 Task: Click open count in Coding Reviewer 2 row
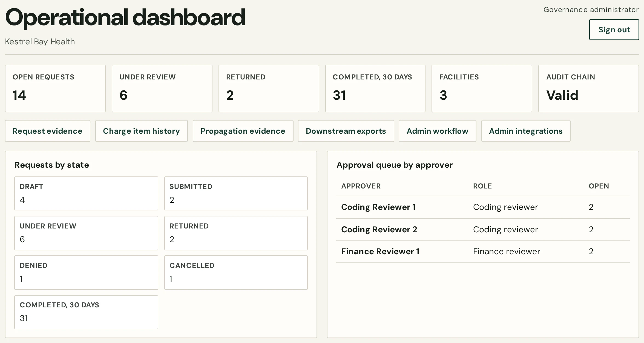(x=591, y=230)
